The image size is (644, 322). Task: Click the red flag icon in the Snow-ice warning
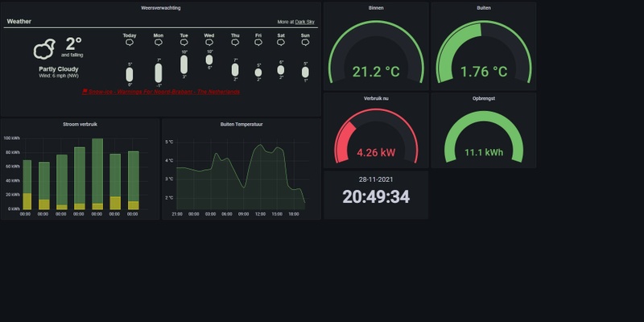[85, 92]
